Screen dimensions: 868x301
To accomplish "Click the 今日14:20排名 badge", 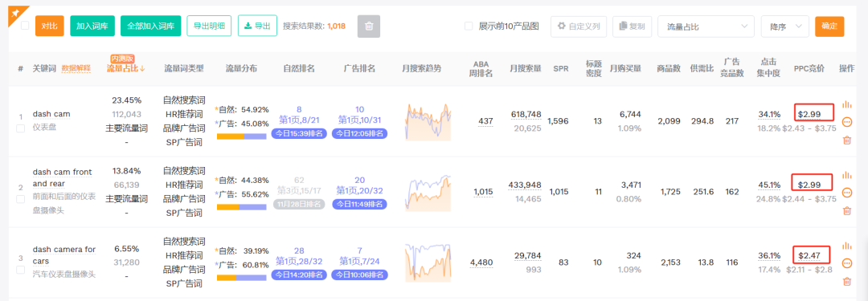I will (298, 275).
